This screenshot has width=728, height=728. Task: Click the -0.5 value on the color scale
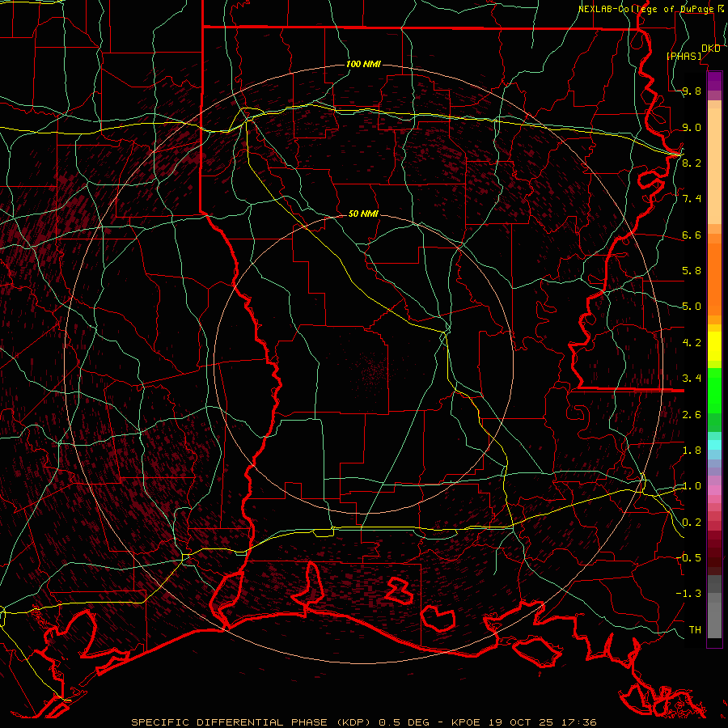coord(688,557)
